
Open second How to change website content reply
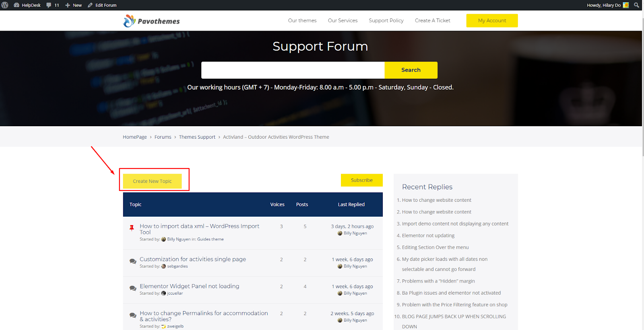pyautogui.click(x=436, y=212)
